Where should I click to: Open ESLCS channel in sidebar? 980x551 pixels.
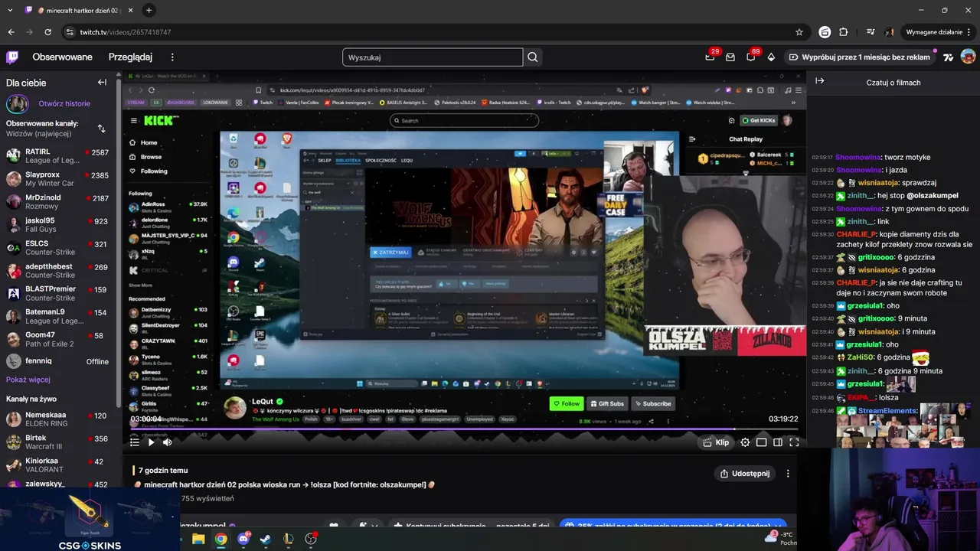point(57,248)
